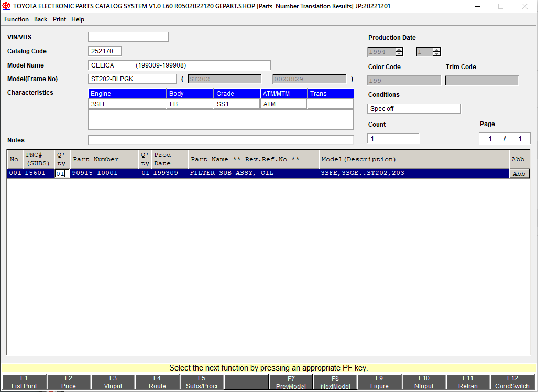
Task: Click the prod date 199309- cell
Action: coord(170,173)
